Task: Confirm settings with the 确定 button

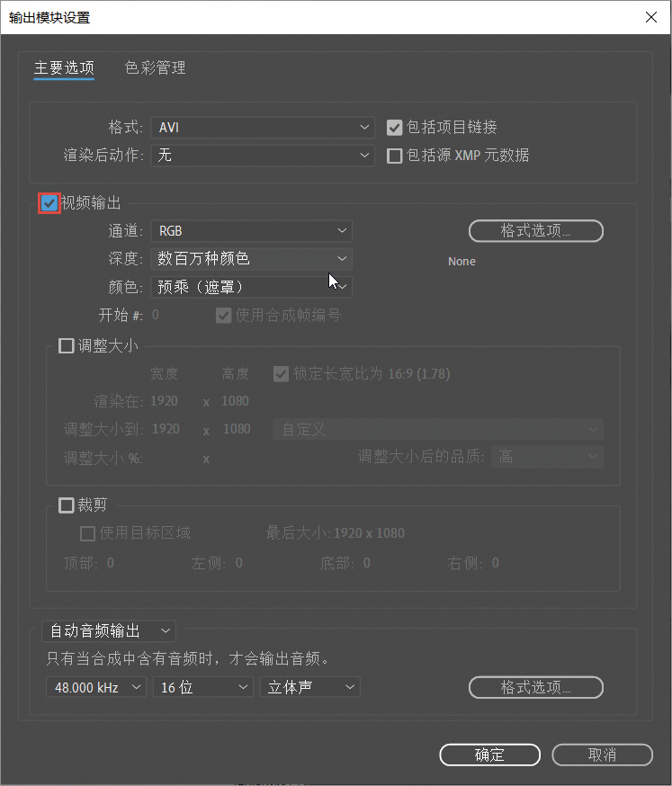Action: point(490,755)
